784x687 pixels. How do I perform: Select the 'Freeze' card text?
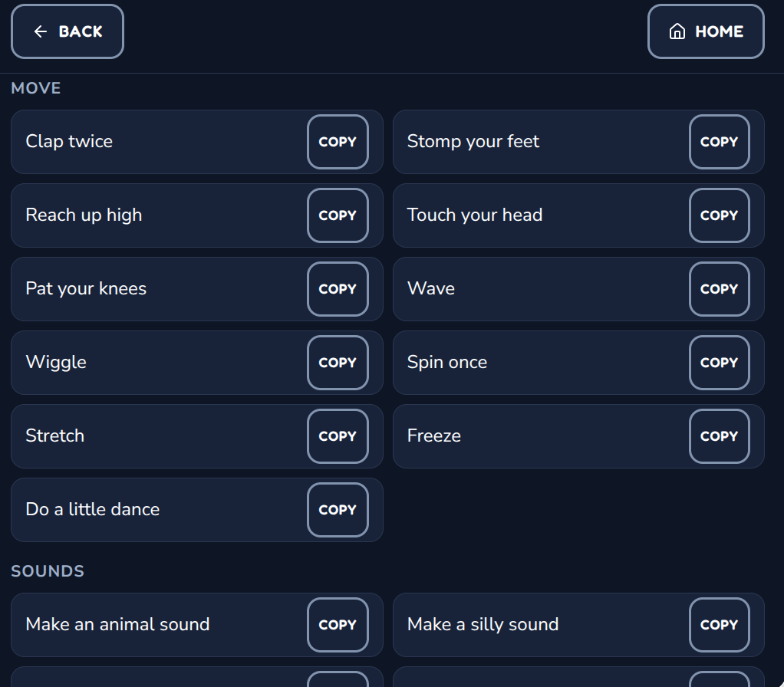tap(434, 436)
